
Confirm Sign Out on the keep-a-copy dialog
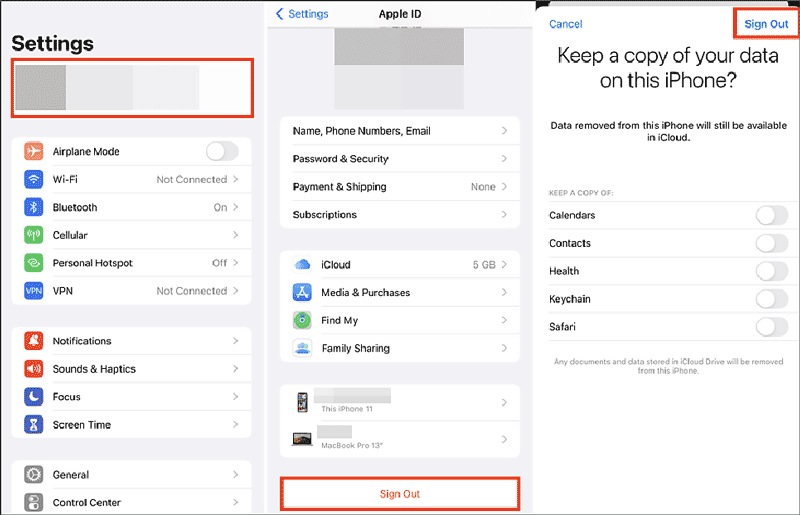pyautogui.click(x=766, y=24)
